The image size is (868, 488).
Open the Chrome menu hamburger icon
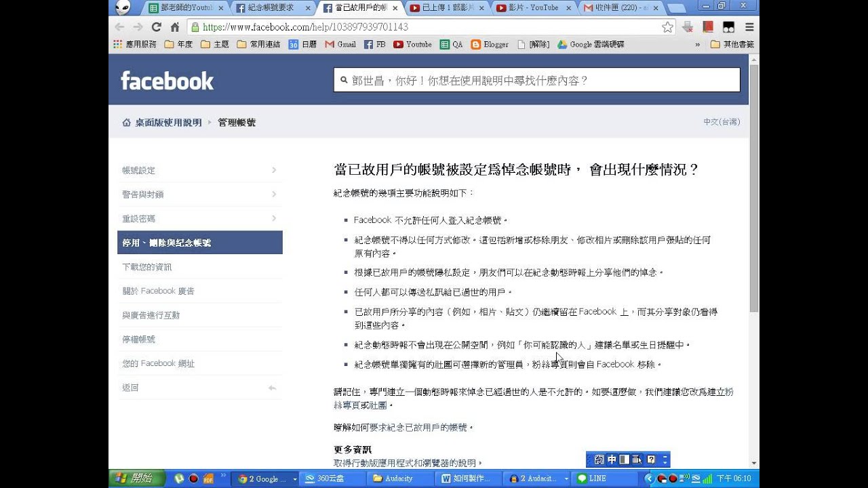[x=749, y=27]
